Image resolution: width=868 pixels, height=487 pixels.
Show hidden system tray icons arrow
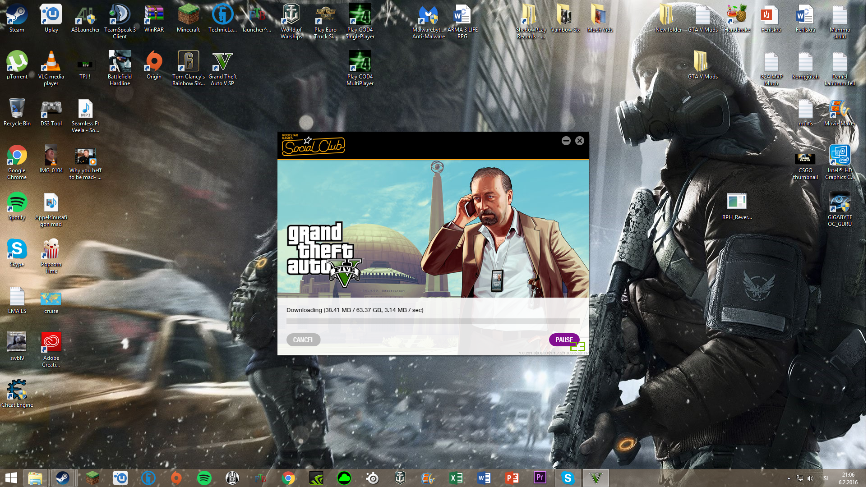point(789,478)
